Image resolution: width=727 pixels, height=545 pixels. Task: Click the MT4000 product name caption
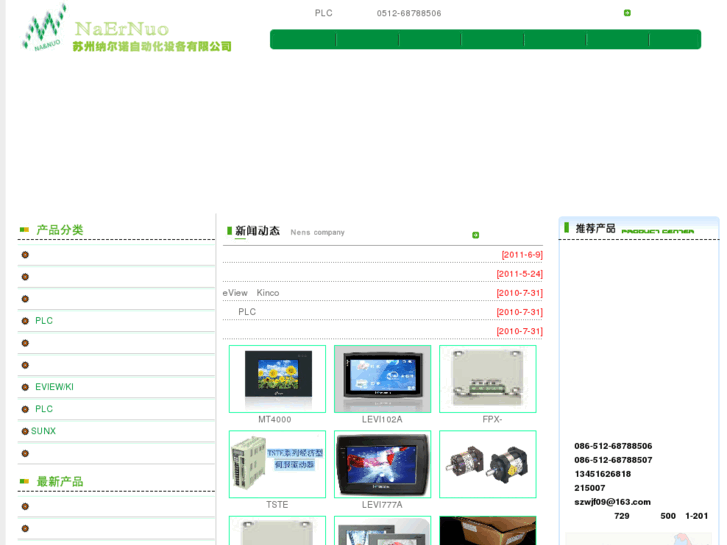pyautogui.click(x=274, y=420)
